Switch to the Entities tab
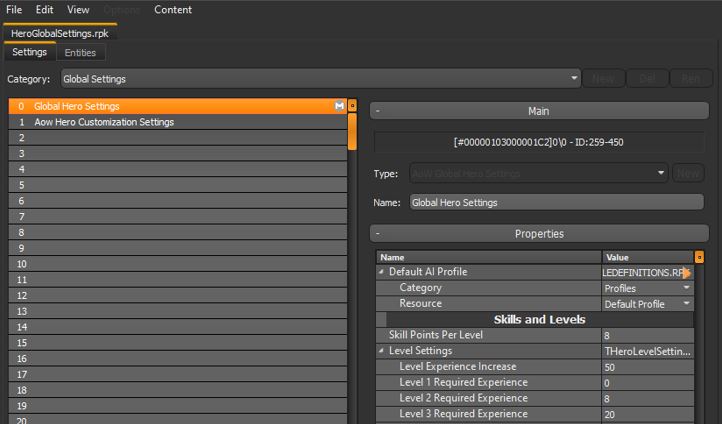722x424 pixels. 80,53
